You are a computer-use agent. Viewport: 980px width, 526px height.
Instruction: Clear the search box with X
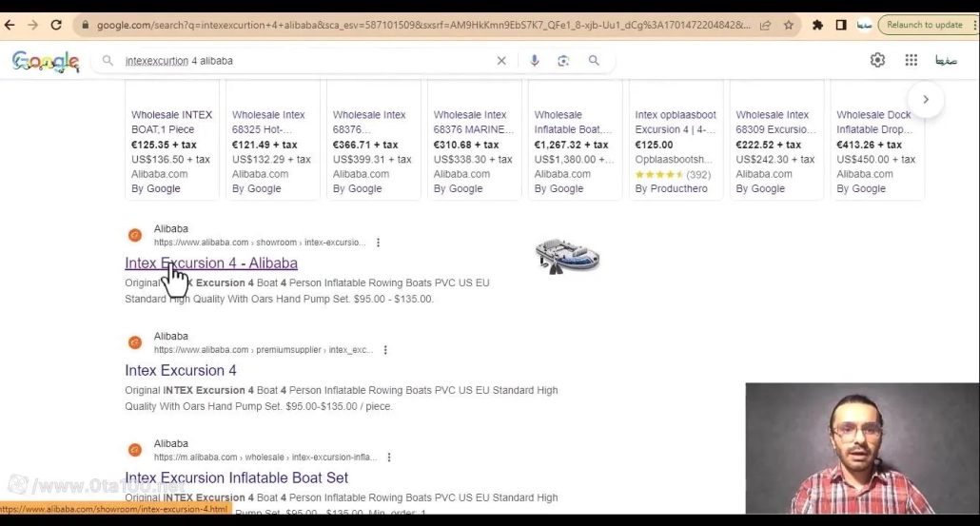click(x=501, y=61)
